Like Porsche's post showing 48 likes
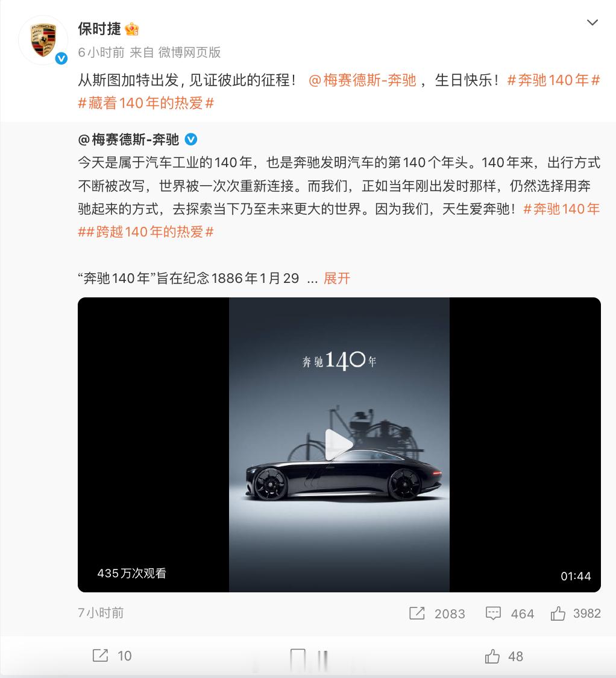This screenshot has width=616, height=678. click(492, 656)
